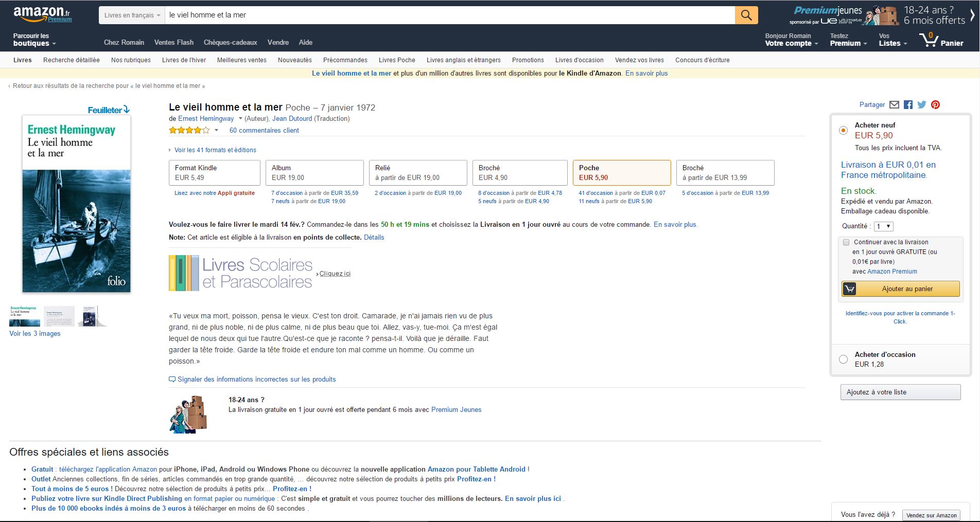Click the Premium Jeunes boxes illustration
Screen dimensions: 980x522
pyautogui.click(x=188, y=414)
